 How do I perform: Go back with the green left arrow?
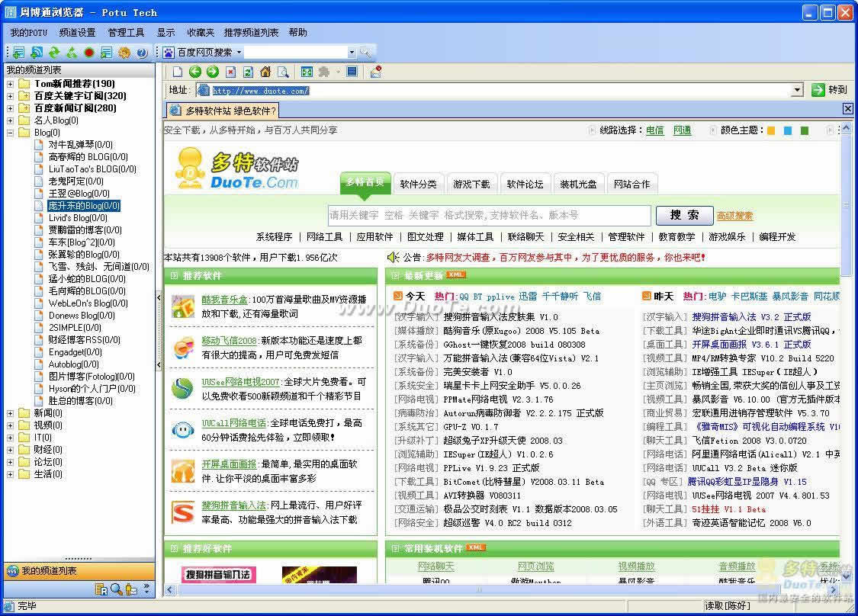194,72
